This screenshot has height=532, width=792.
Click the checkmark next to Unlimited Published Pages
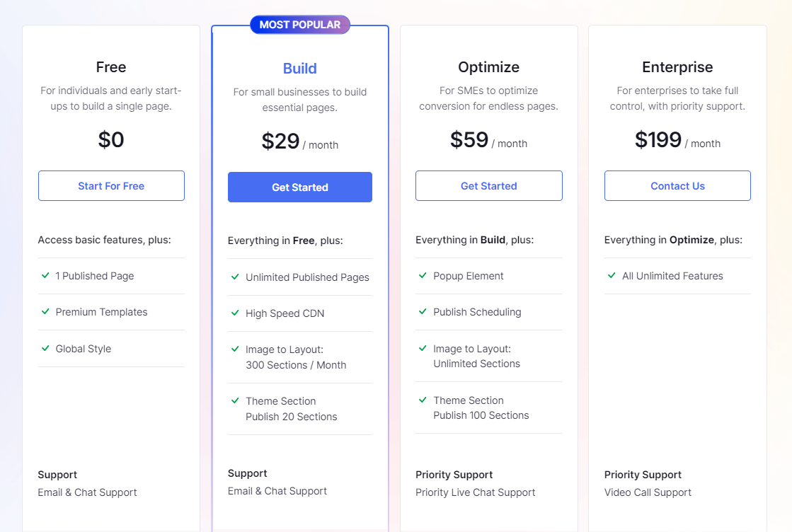coord(234,277)
